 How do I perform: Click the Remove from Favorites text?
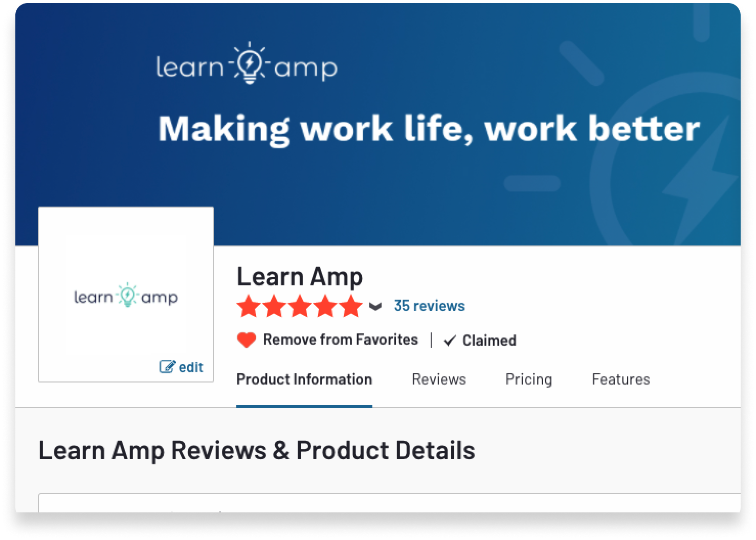click(340, 340)
